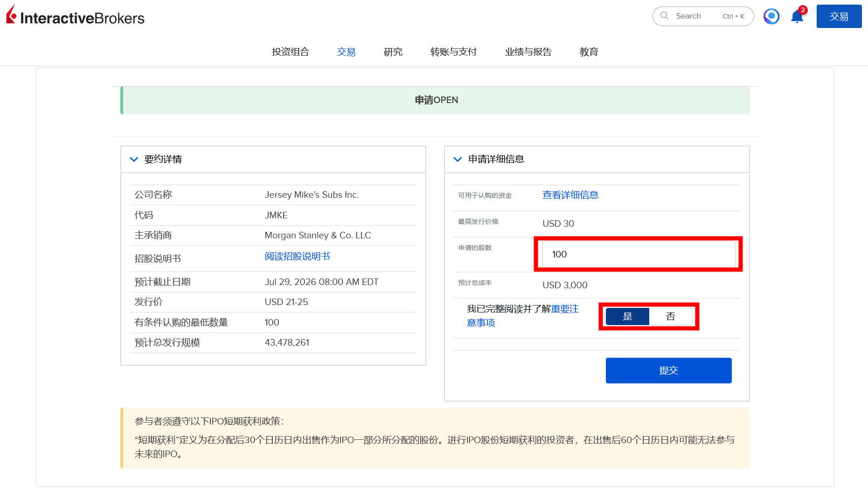868x493 pixels.
Task: Click the 预计总成本 label
Action: point(475,283)
